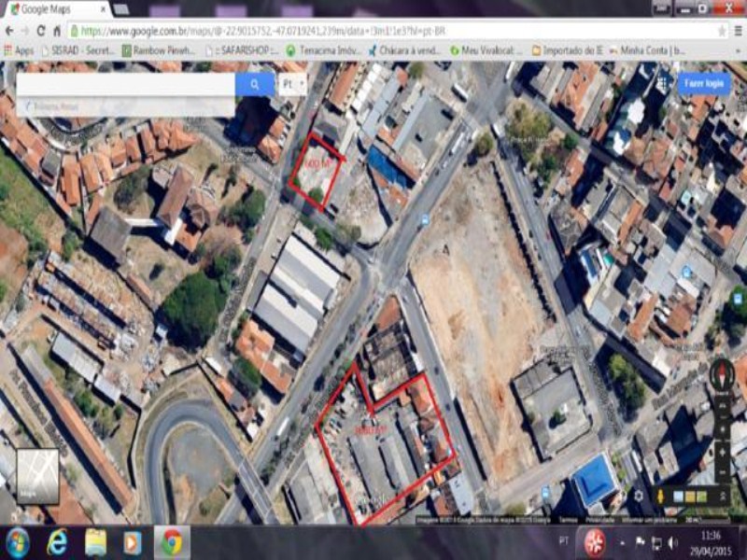This screenshot has height=560, width=747.
Task: Select the Pegman for Street View
Action: click(660, 495)
